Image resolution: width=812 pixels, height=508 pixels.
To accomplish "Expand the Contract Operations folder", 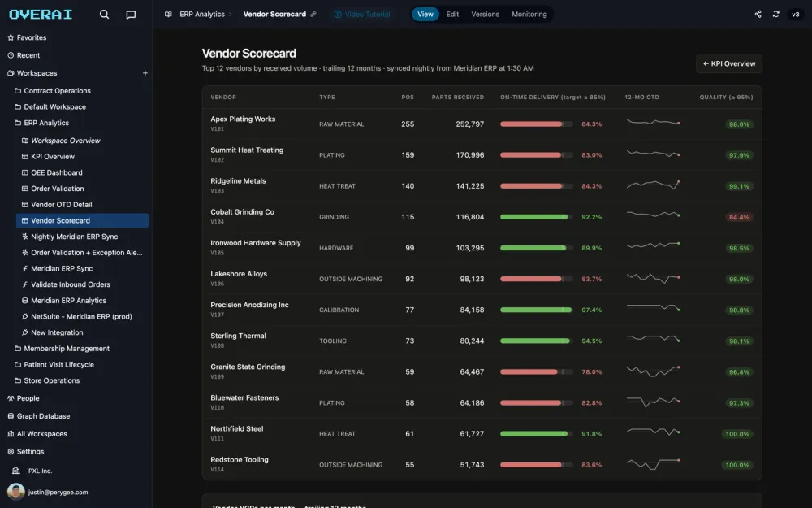I will (52, 91).
